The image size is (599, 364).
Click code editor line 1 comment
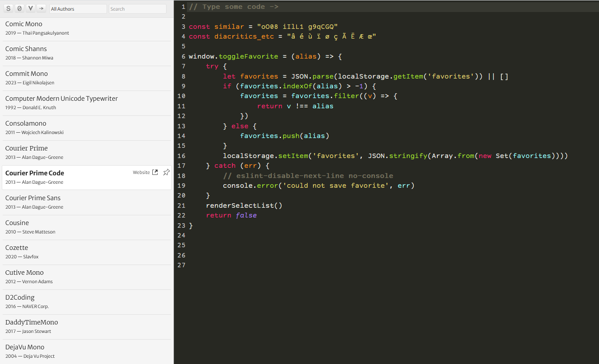(233, 7)
